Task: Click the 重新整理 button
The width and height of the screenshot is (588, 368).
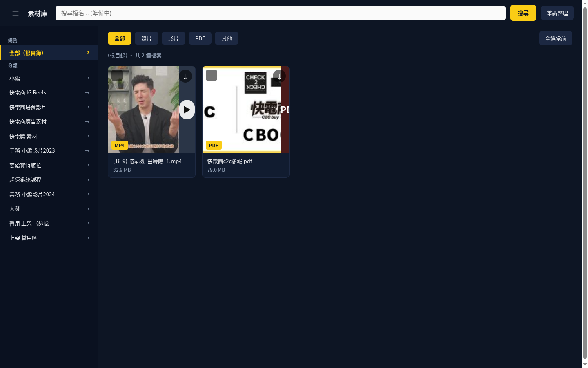Action: pyautogui.click(x=557, y=13)
